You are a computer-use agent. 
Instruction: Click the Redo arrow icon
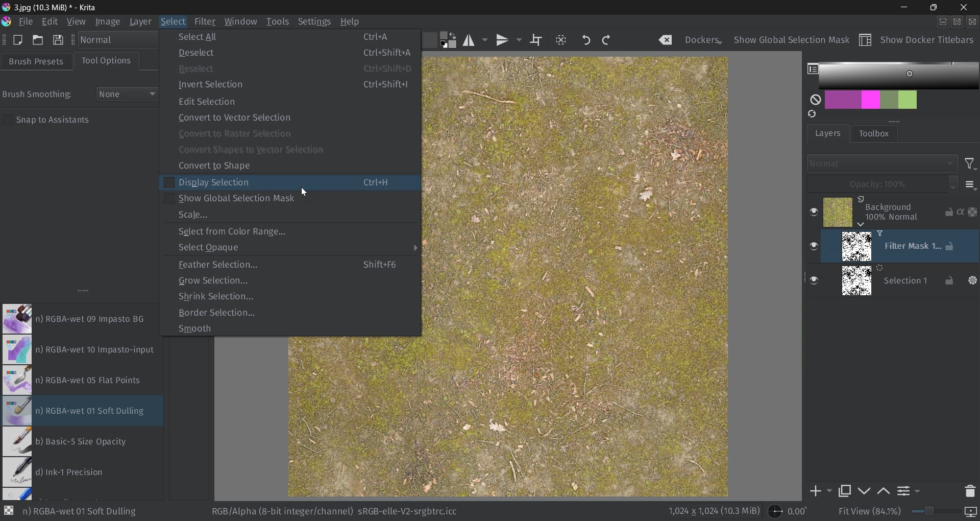tap(606, 40)
